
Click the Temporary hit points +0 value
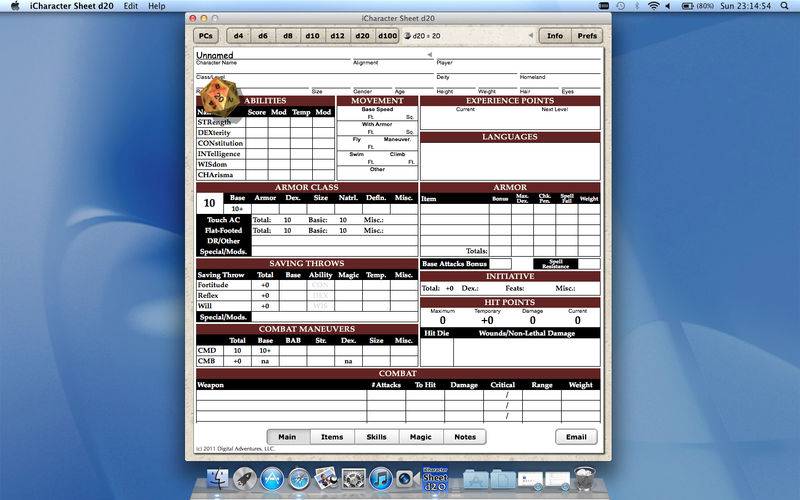[487, 320]
